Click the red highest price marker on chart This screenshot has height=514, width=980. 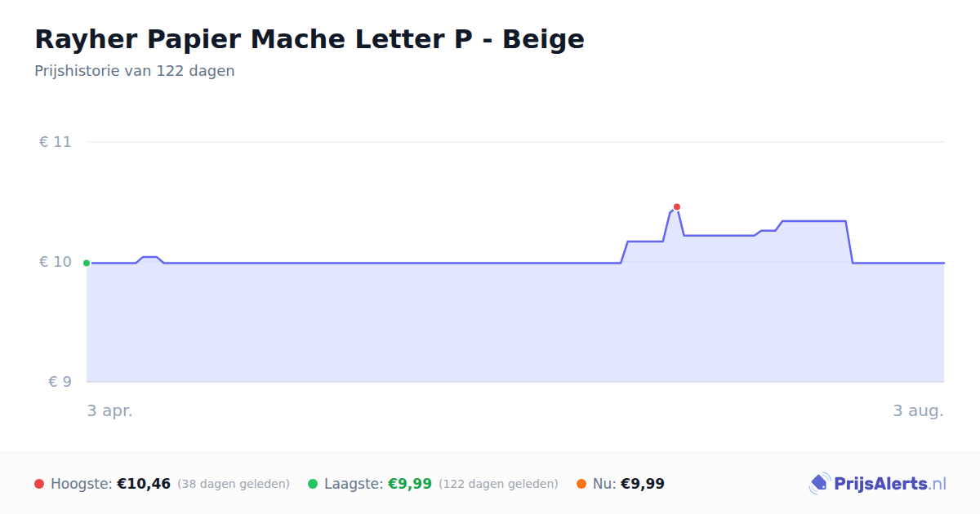(677, 207)
